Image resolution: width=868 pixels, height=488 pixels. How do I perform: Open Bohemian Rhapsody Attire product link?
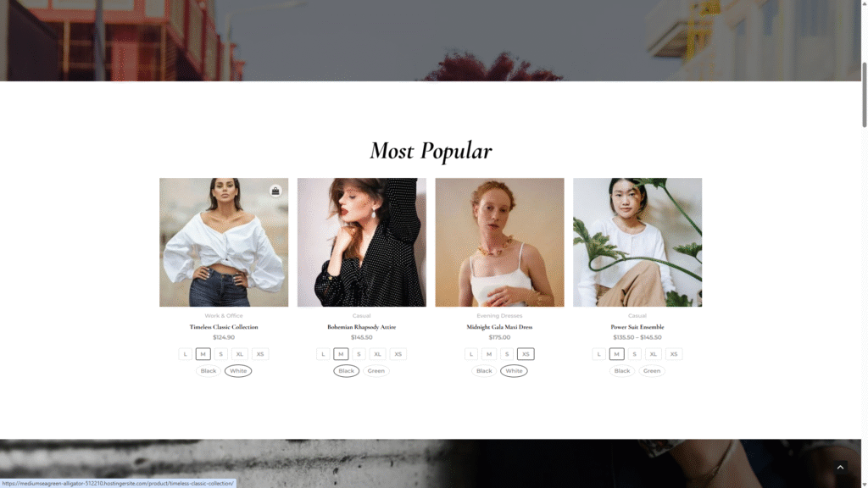361,327
